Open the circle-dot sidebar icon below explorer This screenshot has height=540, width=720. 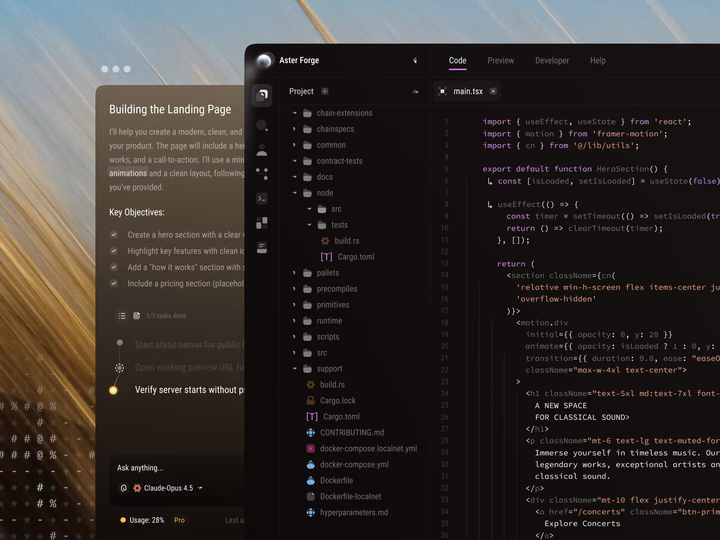[x=262, y=125]
